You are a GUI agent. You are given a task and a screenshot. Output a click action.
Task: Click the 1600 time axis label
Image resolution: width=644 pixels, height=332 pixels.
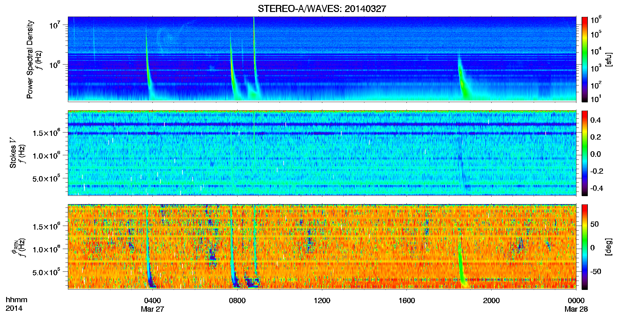point(406,300)
